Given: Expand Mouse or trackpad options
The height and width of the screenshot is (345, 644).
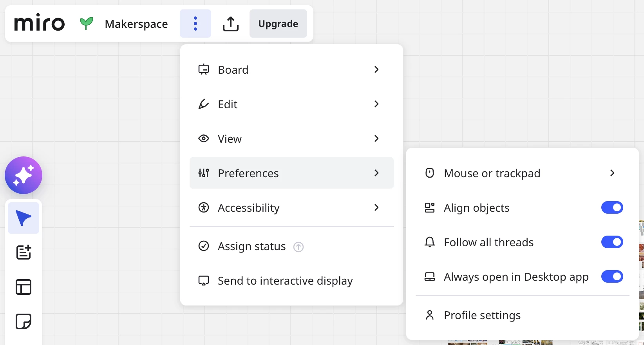Looking at the screenshot, I should coord(522,173).
